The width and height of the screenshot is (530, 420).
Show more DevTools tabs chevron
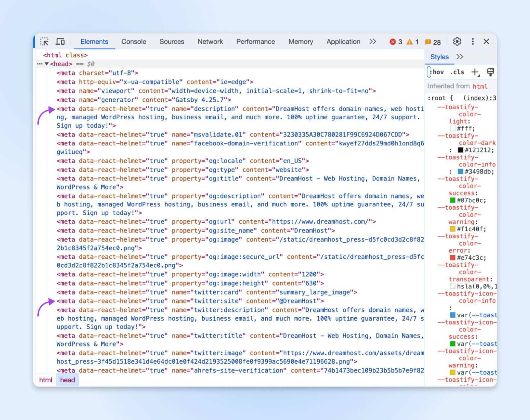coord(373,42)
